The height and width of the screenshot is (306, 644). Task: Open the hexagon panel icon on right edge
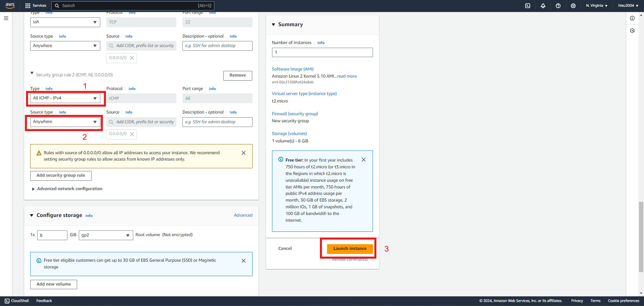pyautogui.click(x=632, y=31)
